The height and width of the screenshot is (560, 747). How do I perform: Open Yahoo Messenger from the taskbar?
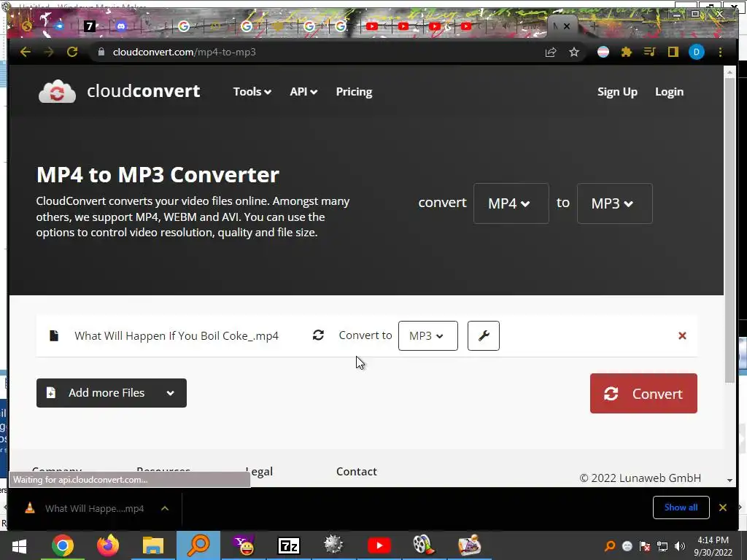(x=244, y=545)
